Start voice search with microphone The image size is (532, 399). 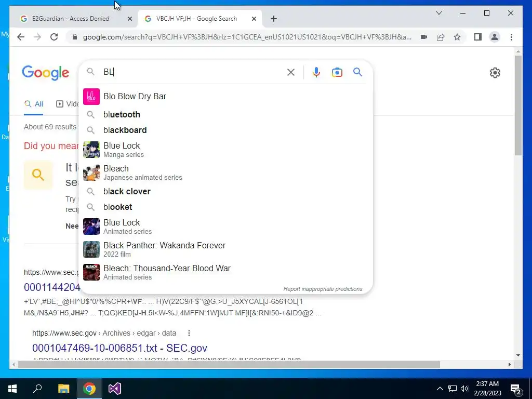pyautogui.click(x=316, y=72)
